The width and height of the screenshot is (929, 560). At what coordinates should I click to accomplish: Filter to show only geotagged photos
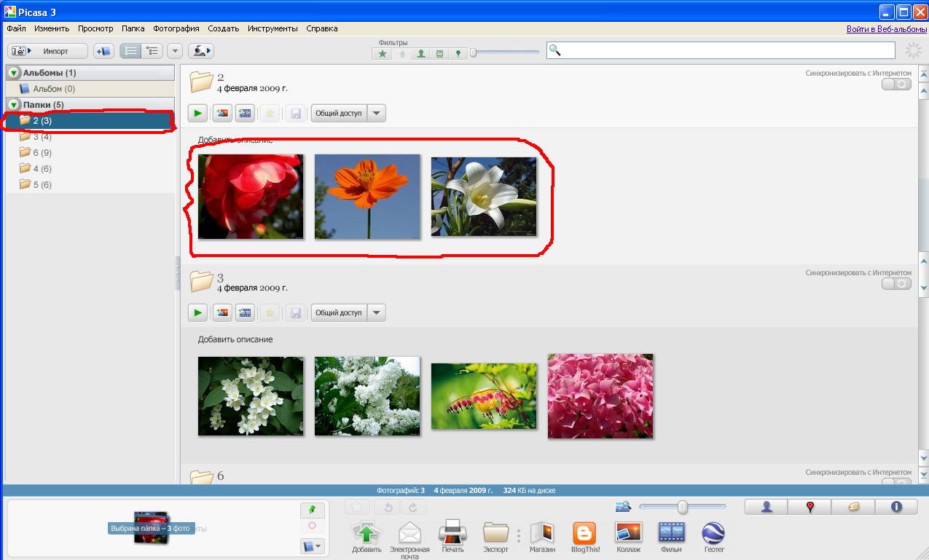click(x=458, y=53)
